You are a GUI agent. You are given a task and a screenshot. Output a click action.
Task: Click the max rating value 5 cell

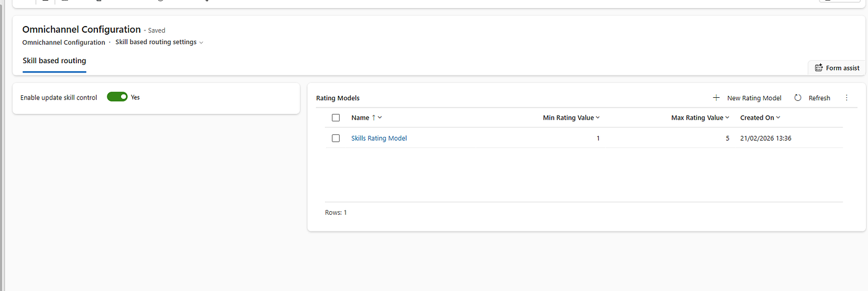[727, 138]
